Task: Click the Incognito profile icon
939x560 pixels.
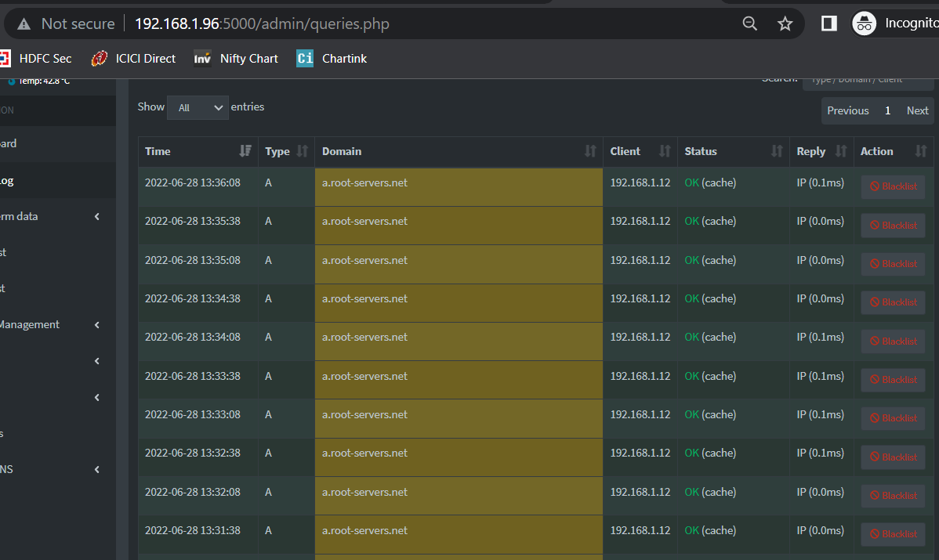Action: point(865,23)
